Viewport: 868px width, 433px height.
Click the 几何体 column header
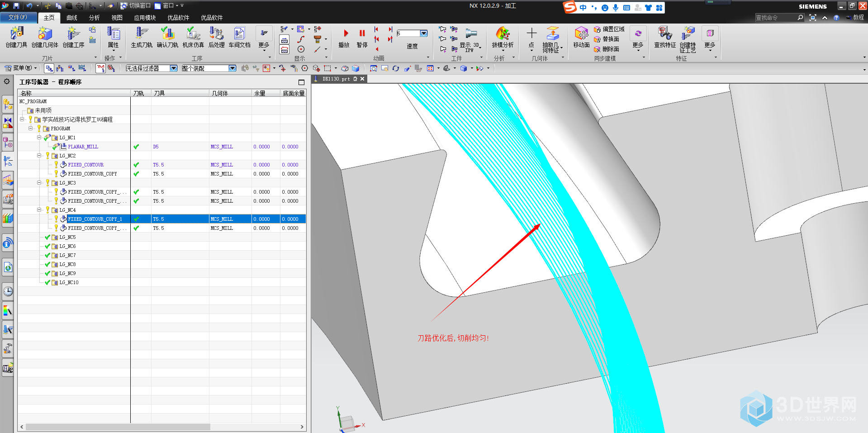[x=230, y=93]
